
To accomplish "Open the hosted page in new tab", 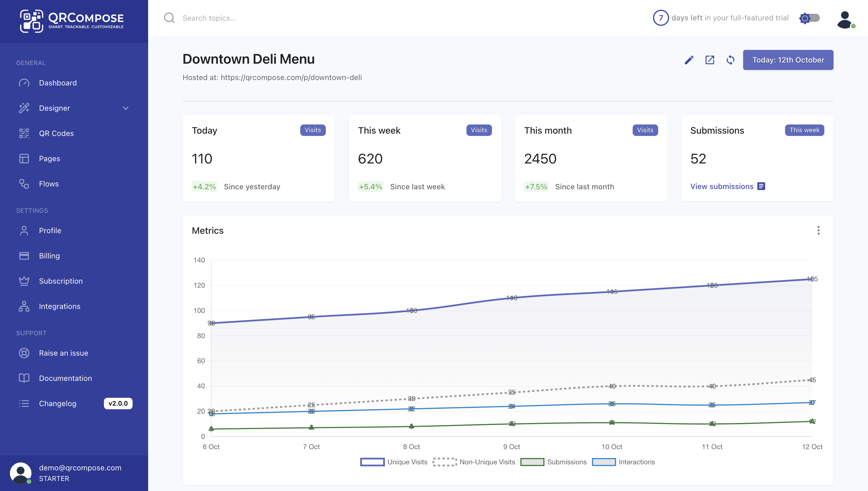I will coord(709,60).
